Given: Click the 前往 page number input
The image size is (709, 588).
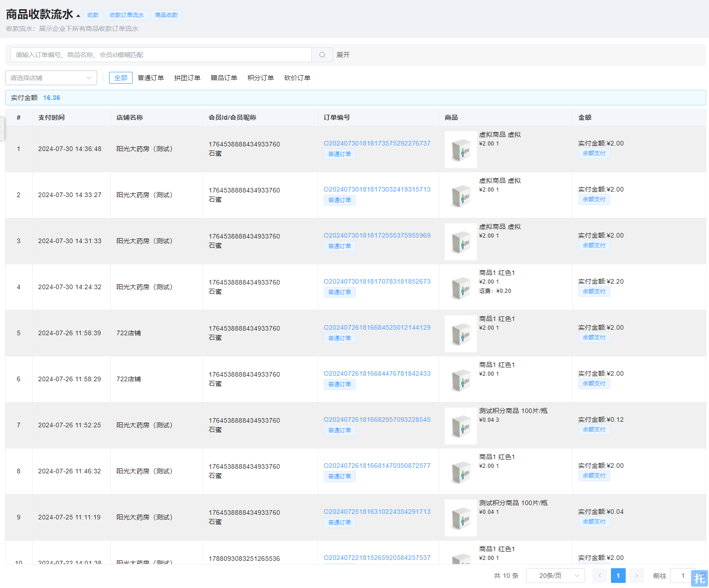Looking at the screenshot, I should coord(683,576).
